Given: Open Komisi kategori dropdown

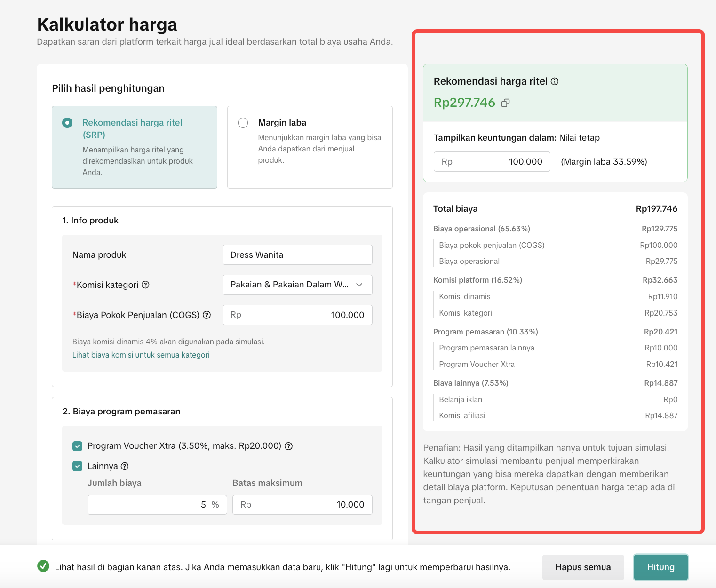Looking at the screenshot, I should (x=297, y=285).
